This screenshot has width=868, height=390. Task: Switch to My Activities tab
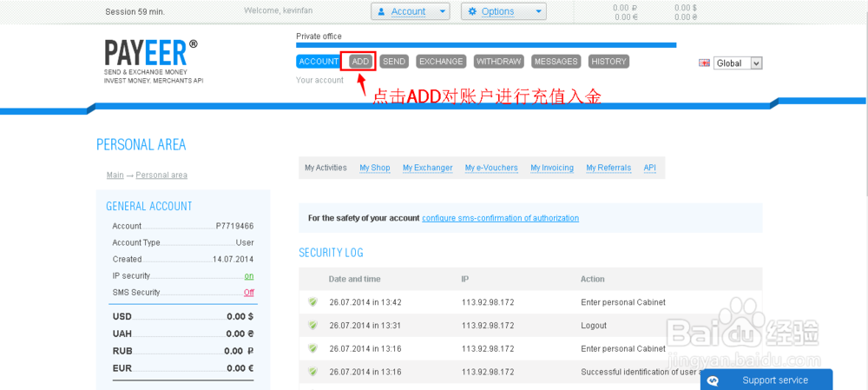pyautogui.click(x=326, y=168)
